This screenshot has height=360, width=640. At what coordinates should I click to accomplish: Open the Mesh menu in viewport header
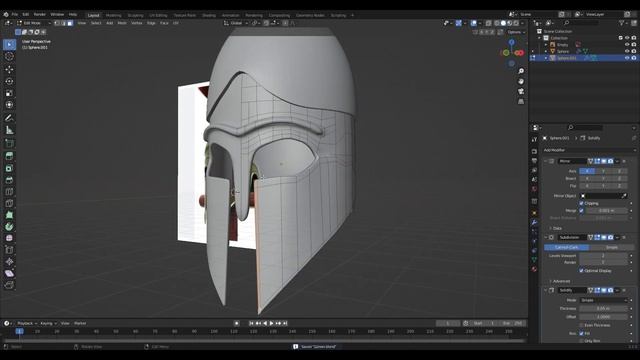click(x=122, y=23)
